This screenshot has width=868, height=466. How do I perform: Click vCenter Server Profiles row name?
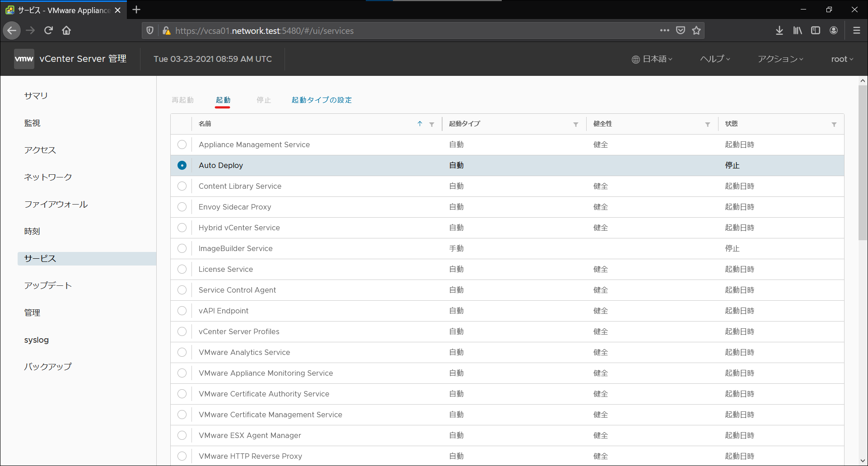pyautogui.click(x=239, y=331)
